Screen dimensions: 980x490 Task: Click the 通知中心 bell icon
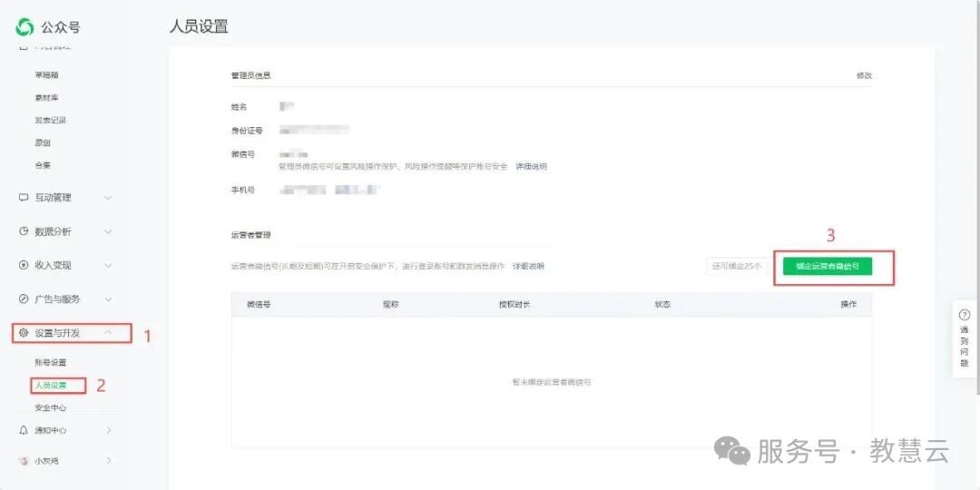point(24,430)
